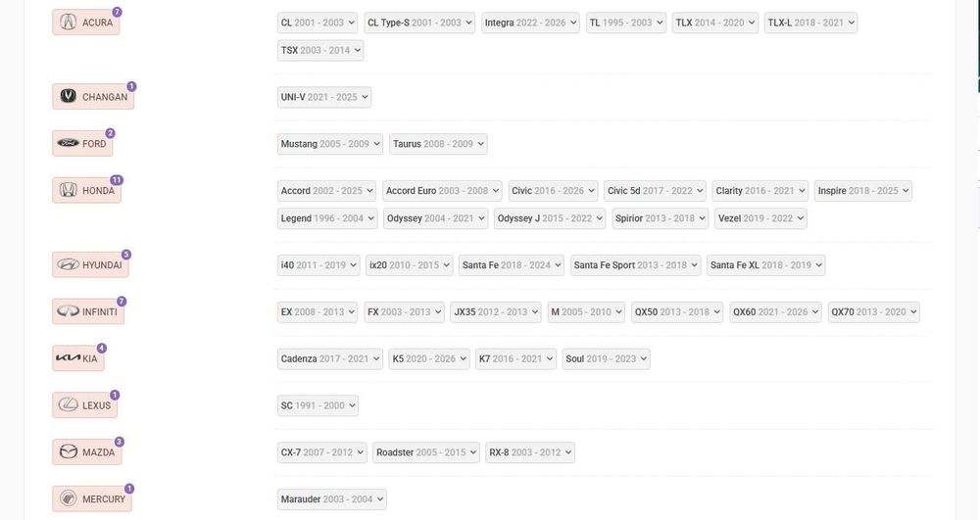Open the Infiniti M 2005-2010 dropdown
Screen dimensions: 980x520
click(586, 312)
